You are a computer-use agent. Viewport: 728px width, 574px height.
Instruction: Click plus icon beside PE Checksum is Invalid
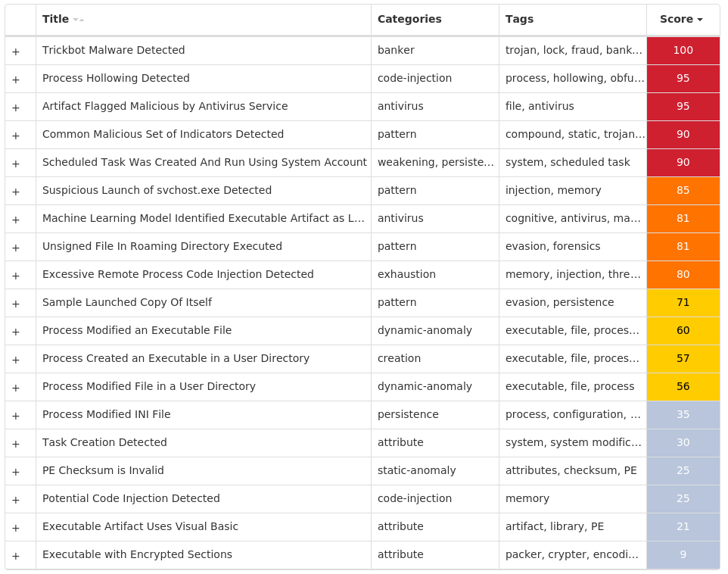16,472
